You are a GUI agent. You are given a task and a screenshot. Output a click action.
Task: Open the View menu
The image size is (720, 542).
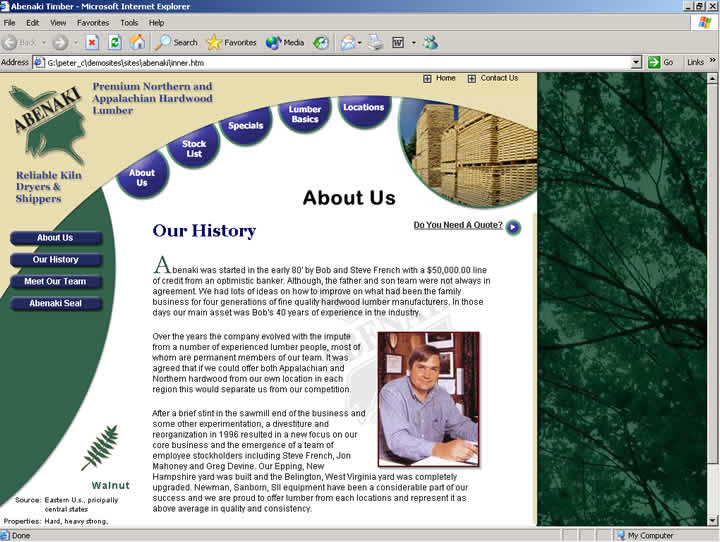[x=58, y=23]
